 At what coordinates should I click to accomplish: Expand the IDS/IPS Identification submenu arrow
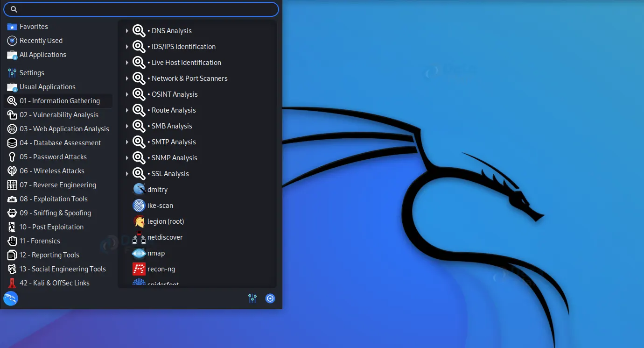127,47
